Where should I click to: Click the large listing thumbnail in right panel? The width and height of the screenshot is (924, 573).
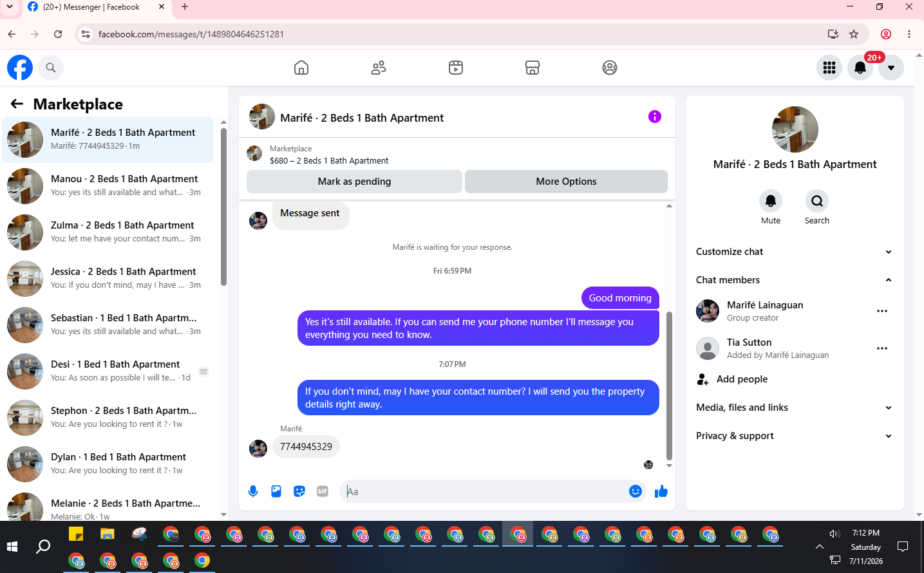(x=795, y=129)
